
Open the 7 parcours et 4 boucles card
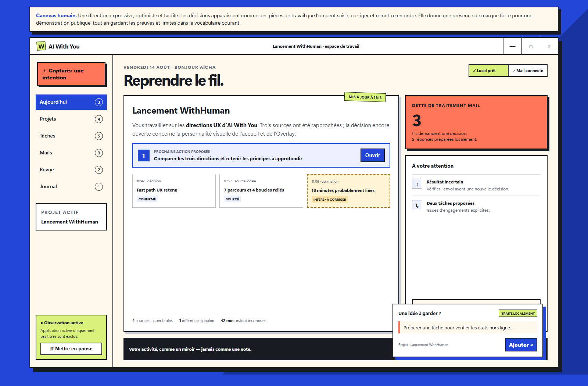(261, 191)
